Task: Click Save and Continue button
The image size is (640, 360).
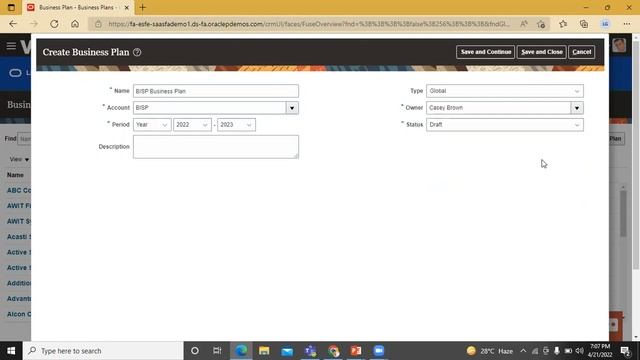Action: 485,52
